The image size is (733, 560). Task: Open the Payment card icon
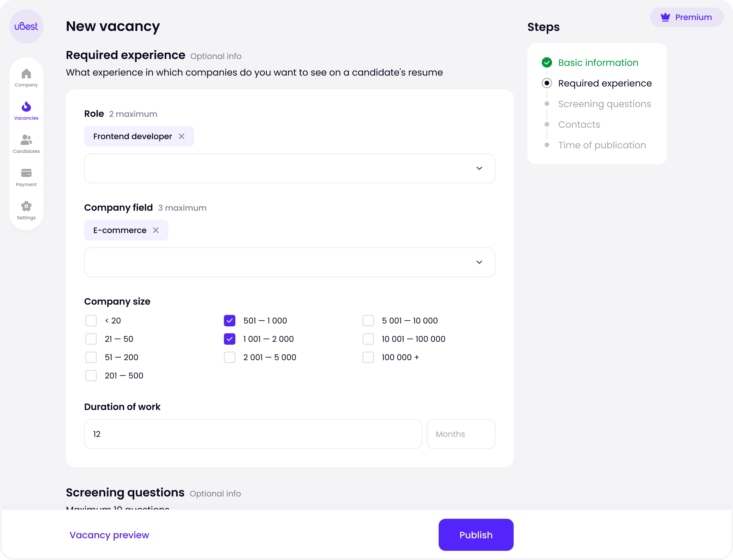[x=26, y=173]
